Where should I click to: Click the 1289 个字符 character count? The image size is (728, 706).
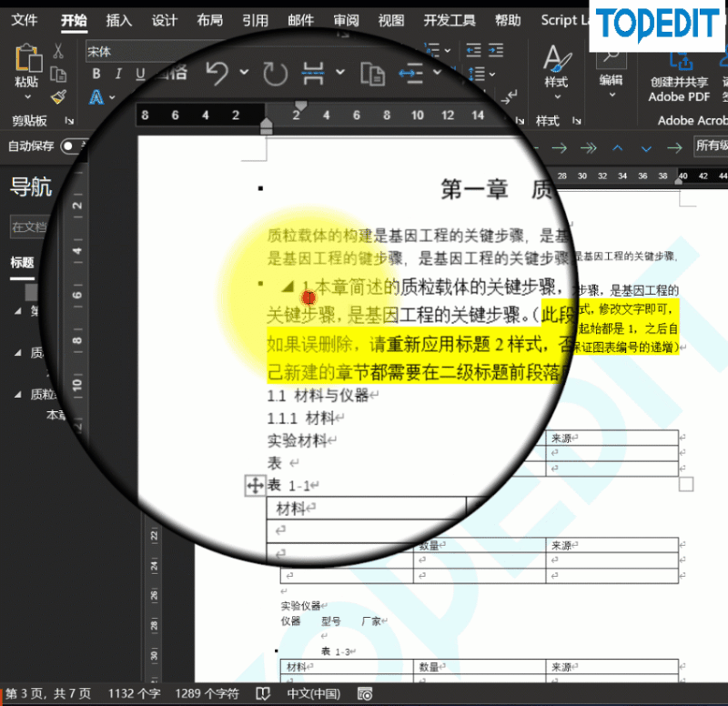pyautogui.click(x=207, y=693)
